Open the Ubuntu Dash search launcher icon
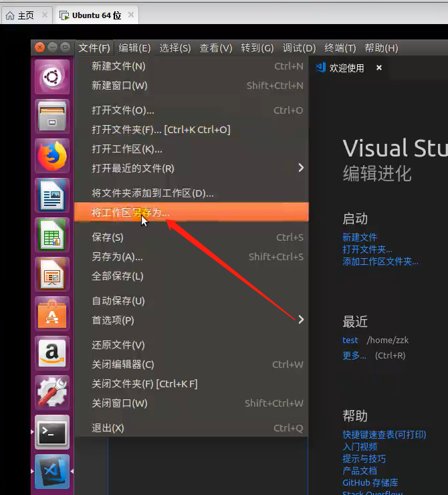This screenshot has height=495, width=448. 52,77
